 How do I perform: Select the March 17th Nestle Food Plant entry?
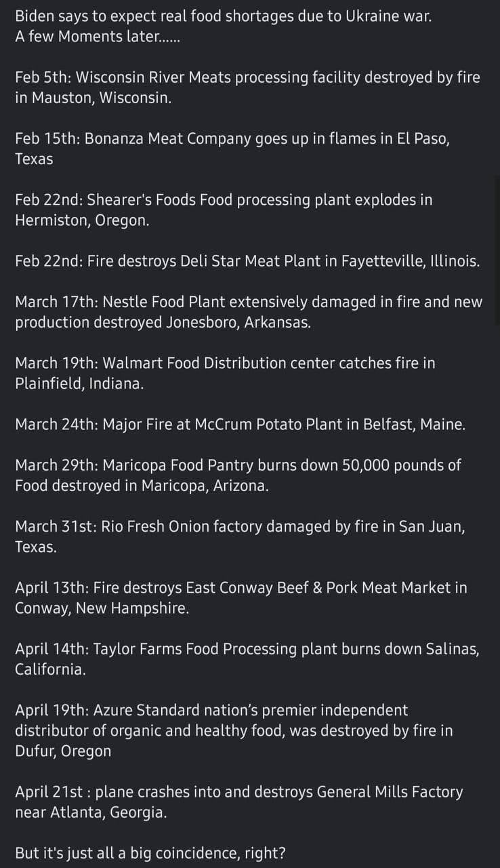tap(249, 302)
